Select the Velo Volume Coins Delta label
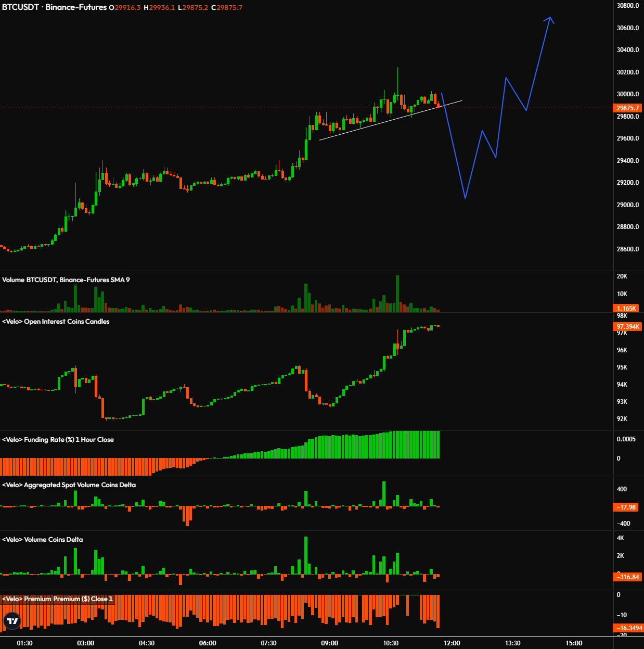644x649 pixels. (x=43, y=540)
